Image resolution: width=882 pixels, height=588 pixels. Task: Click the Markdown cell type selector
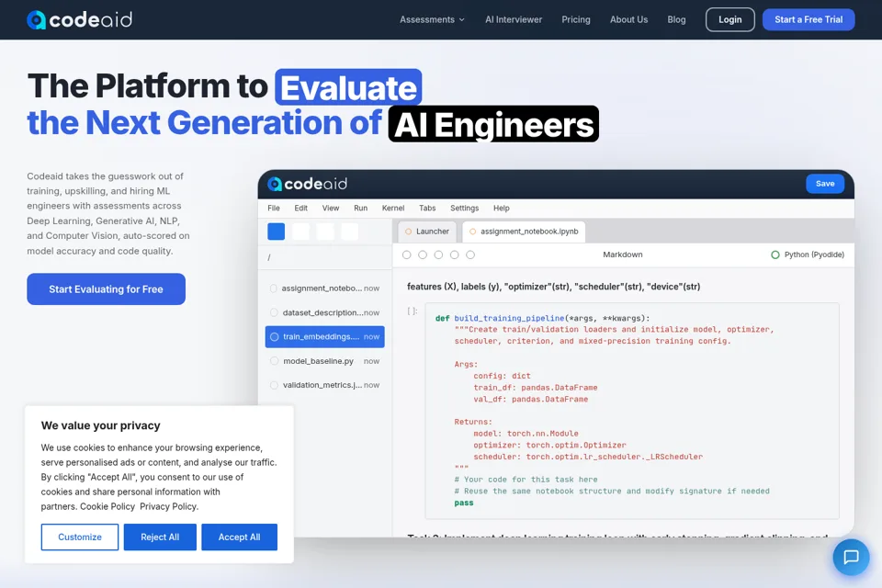pos(622,254)
